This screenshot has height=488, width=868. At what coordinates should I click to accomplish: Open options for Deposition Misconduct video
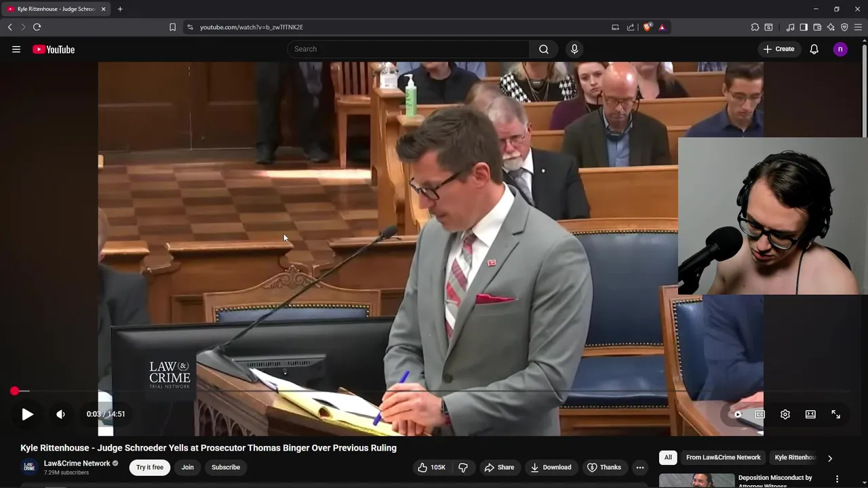pyautogui.click(x=837, y=479)
